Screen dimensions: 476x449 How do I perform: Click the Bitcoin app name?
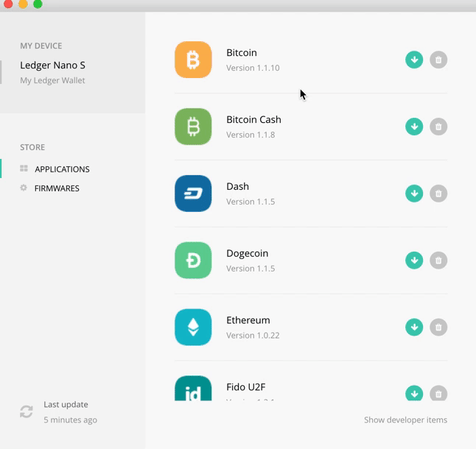coord(242,52)
